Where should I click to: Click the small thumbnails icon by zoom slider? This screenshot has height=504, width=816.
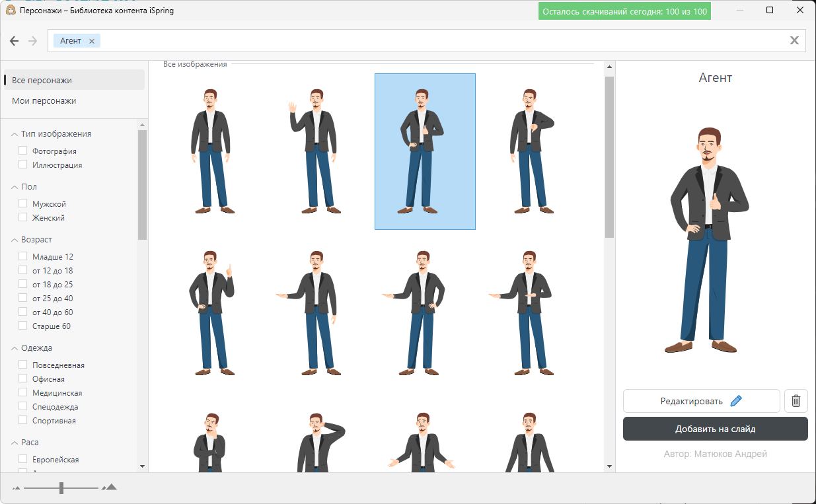(x=17, y=488)
